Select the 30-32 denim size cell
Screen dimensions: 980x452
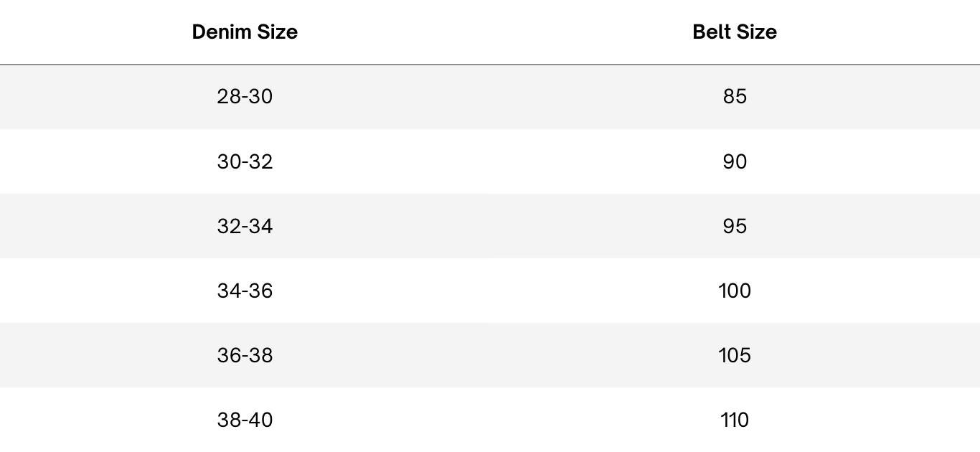[245, 161]
